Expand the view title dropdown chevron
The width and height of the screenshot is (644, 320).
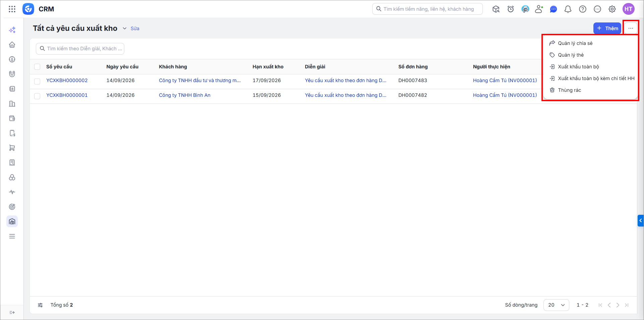pos(125,28)
